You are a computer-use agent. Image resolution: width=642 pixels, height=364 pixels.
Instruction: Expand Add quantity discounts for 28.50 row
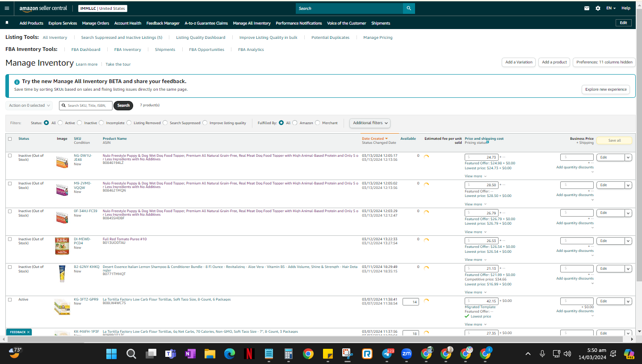pos(575,195)
